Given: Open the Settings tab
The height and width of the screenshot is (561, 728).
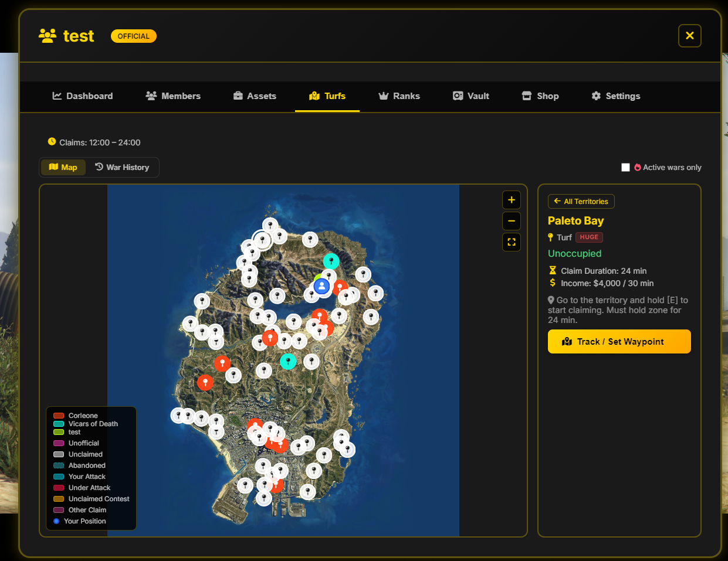Looking at the screenshot, I should (x=615, y=96).
